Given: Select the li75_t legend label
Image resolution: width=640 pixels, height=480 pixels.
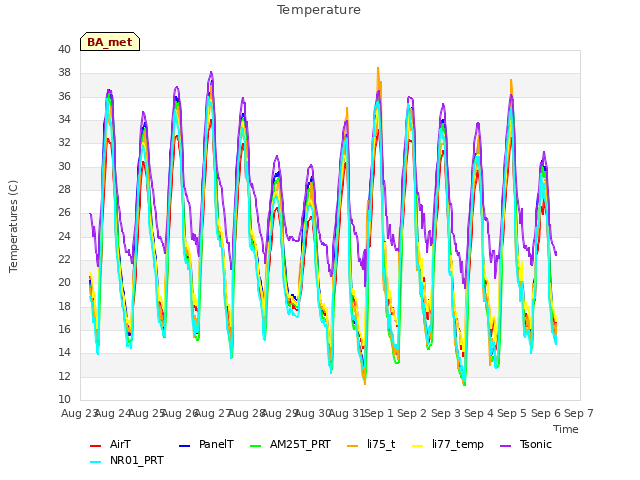Looking at the screenshot, I should [381, 444].
